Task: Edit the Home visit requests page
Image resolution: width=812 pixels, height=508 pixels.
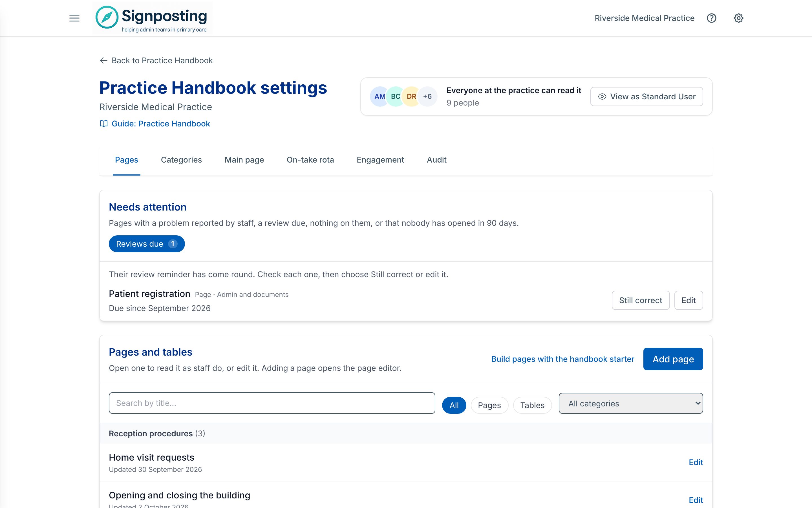Action: (696, 463)
